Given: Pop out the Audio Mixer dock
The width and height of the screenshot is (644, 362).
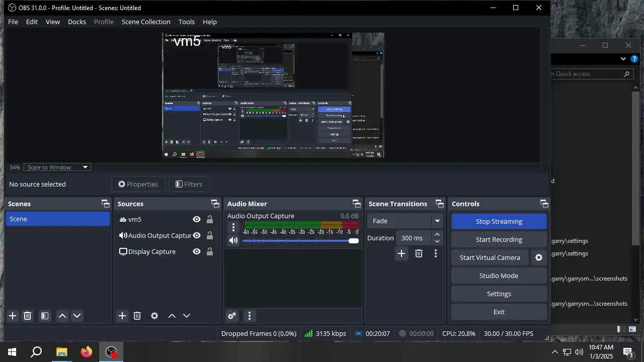Looking at the screenshot, I should point(356,204).
